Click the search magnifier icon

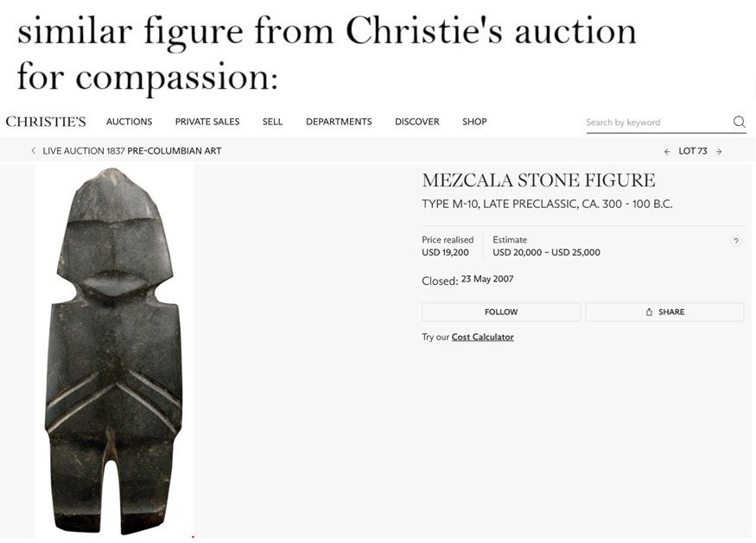[x=739, y=122]
